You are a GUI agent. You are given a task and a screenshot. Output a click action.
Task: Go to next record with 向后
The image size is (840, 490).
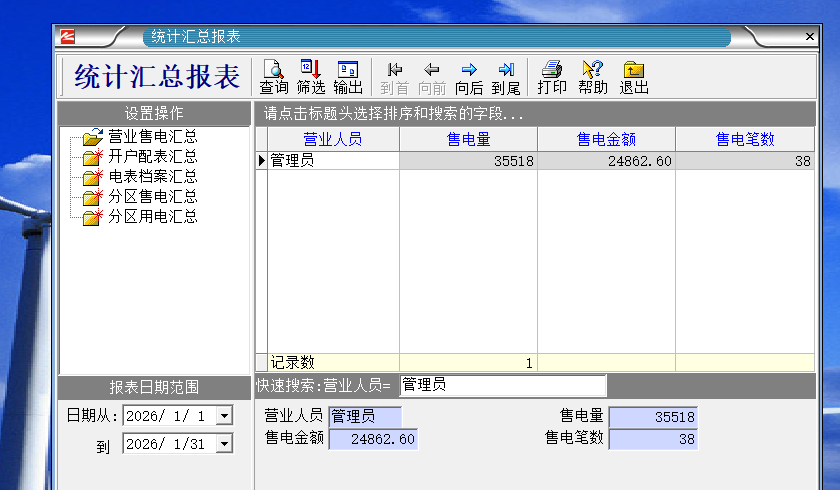[468, 77]
